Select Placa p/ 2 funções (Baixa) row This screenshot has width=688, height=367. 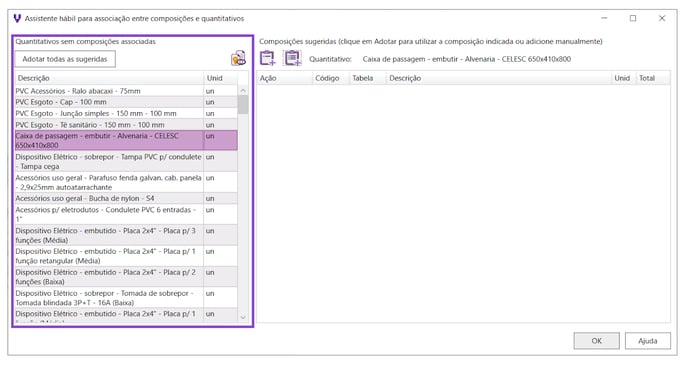click(126, 277)
